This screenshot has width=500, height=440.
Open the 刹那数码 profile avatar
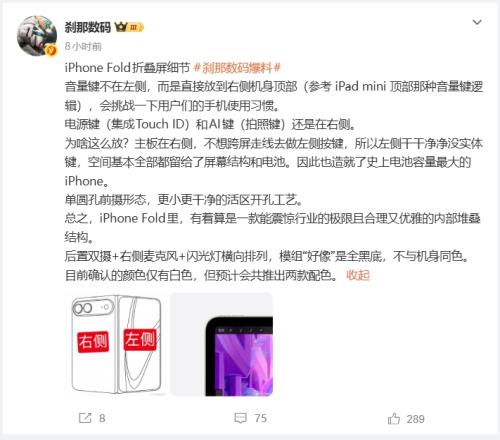coord(37,36)
